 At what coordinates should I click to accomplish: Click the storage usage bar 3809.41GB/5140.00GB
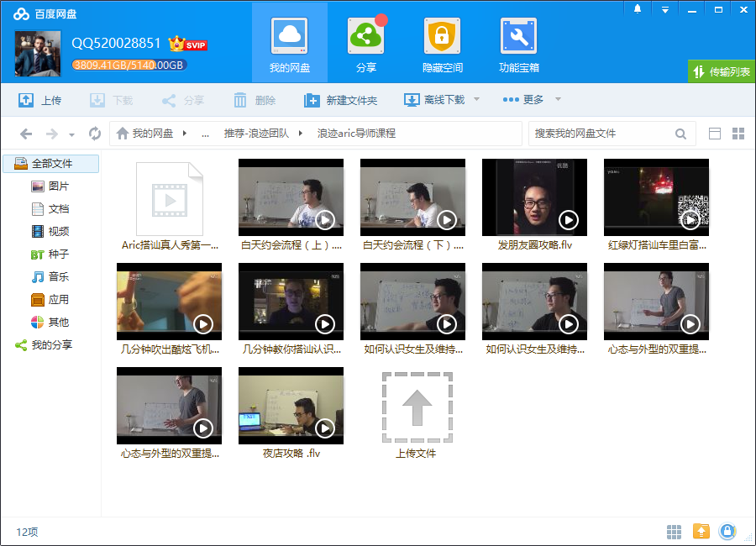pos(129,66)
